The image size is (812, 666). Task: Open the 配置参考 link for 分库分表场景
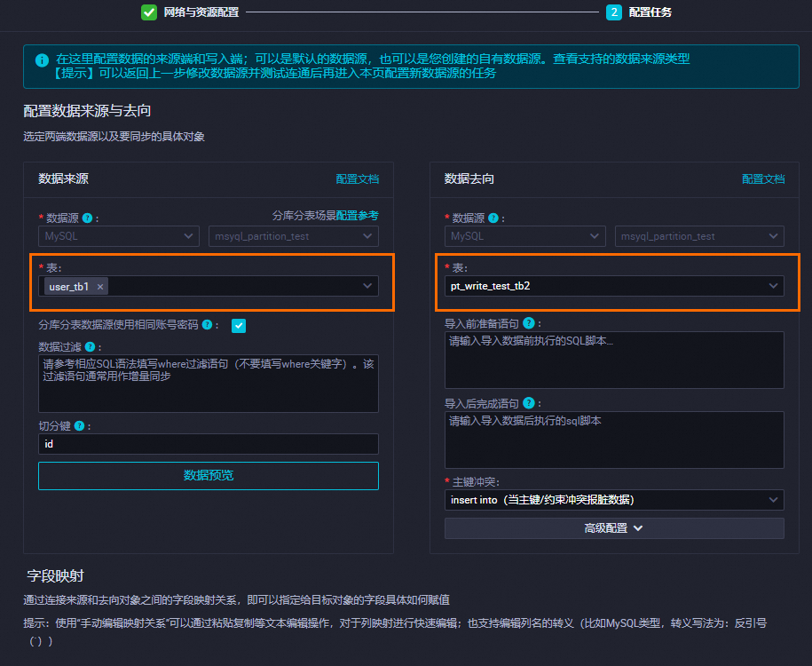[x=358, y=215]
